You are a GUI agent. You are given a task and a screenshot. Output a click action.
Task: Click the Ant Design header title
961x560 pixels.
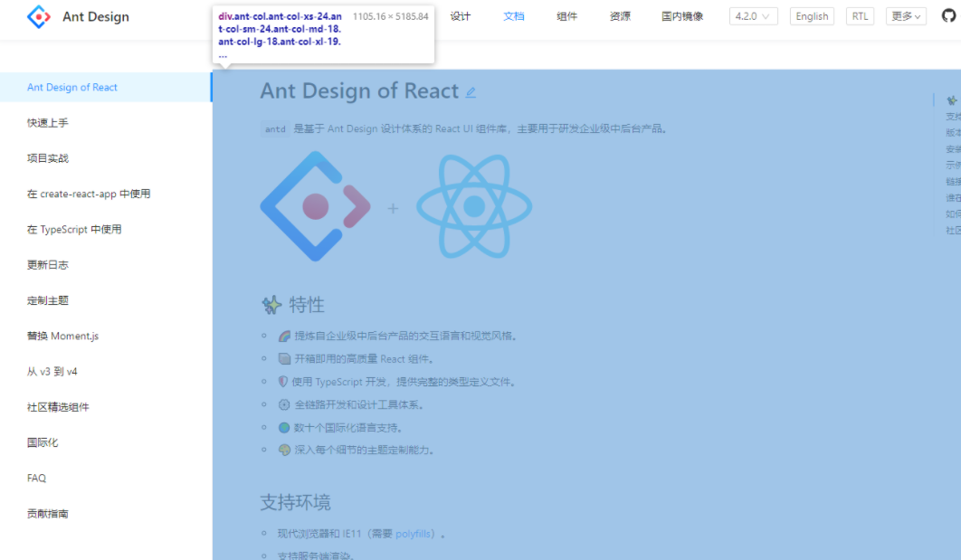(96, 16)
